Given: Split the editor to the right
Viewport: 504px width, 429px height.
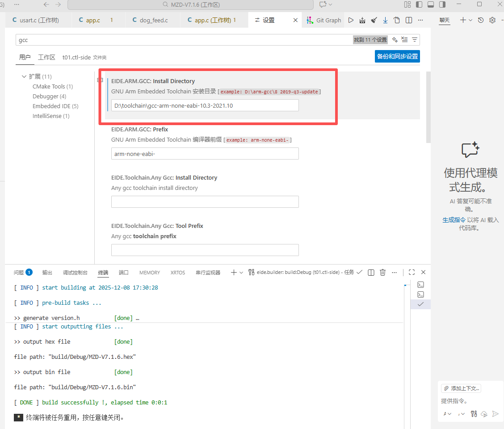Looking at the screenshot, I should pos(408,20).
